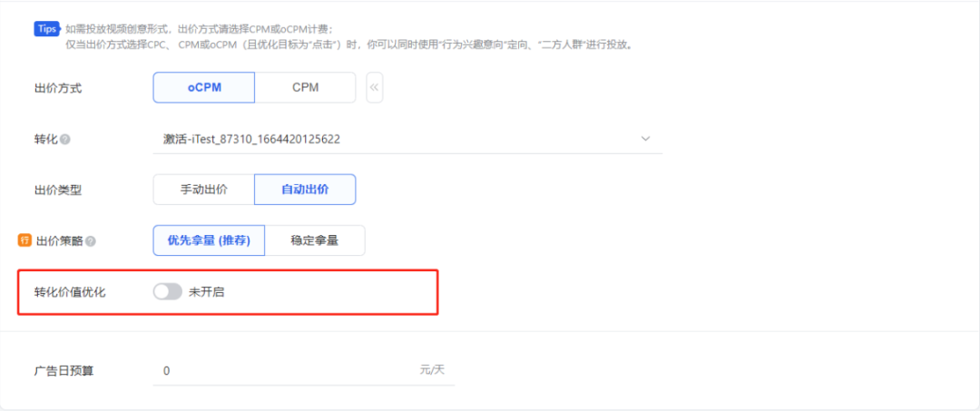Click the 出价方式 label
Screen dimensions: 980x411
coord(57,88)
